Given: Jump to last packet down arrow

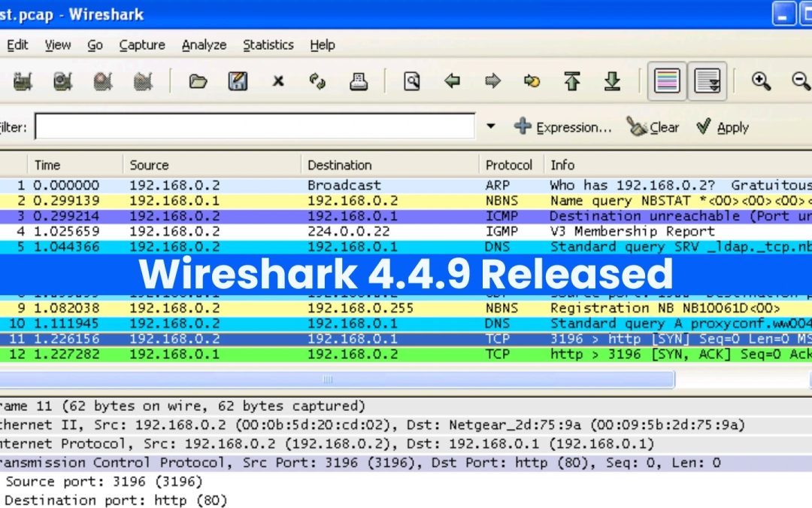Looking at the screenshot, I should pos(612,81).
